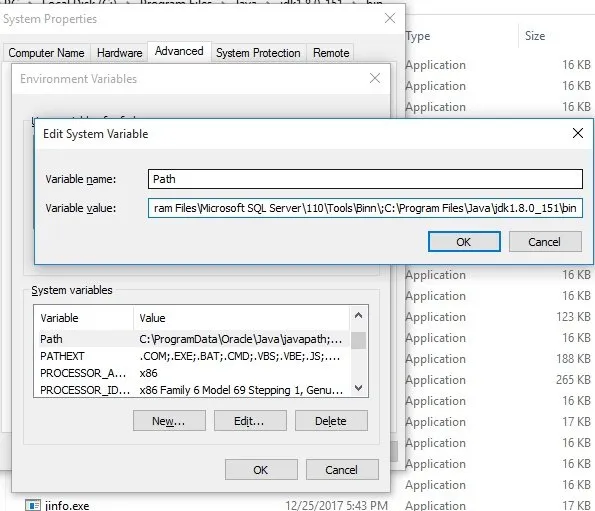Click Cancel in Environment Variables window
The image size is (595, 511).
coord(342,470)
